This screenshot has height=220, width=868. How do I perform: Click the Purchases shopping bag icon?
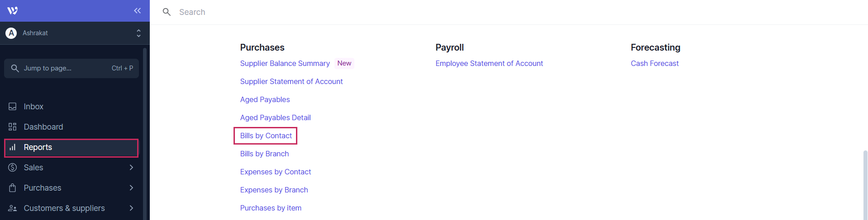[13, 188]
